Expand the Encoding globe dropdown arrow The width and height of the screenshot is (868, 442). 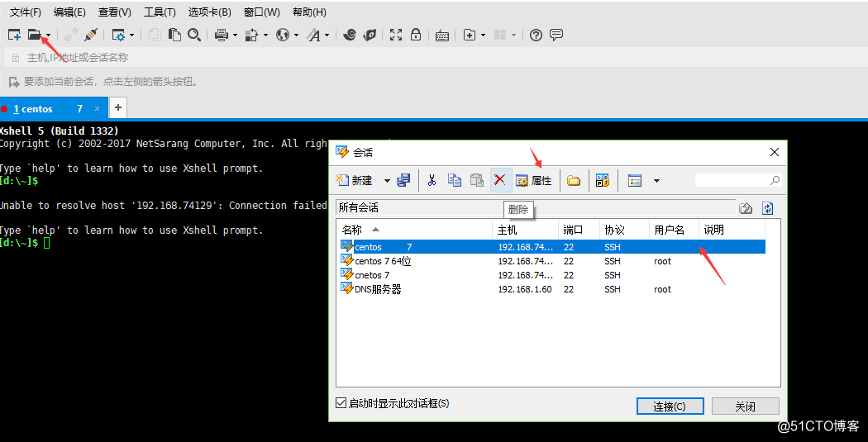pyautogui.click(x=296, y=36)
